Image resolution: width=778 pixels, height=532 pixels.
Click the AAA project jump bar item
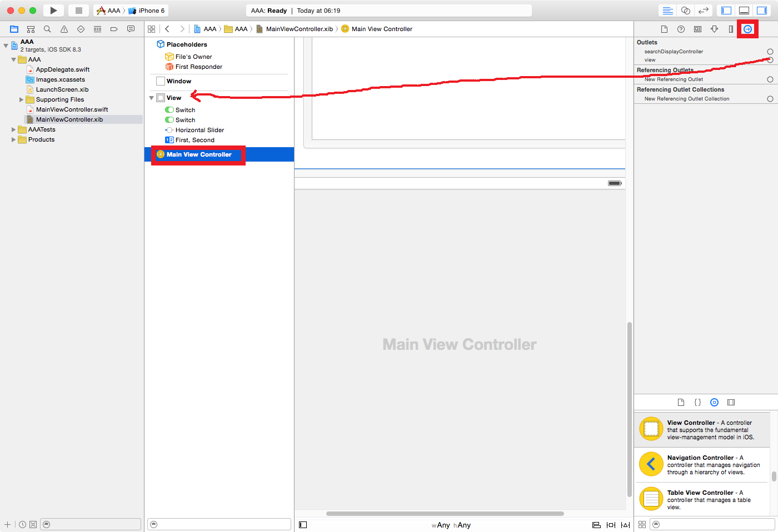pos(205,29)
